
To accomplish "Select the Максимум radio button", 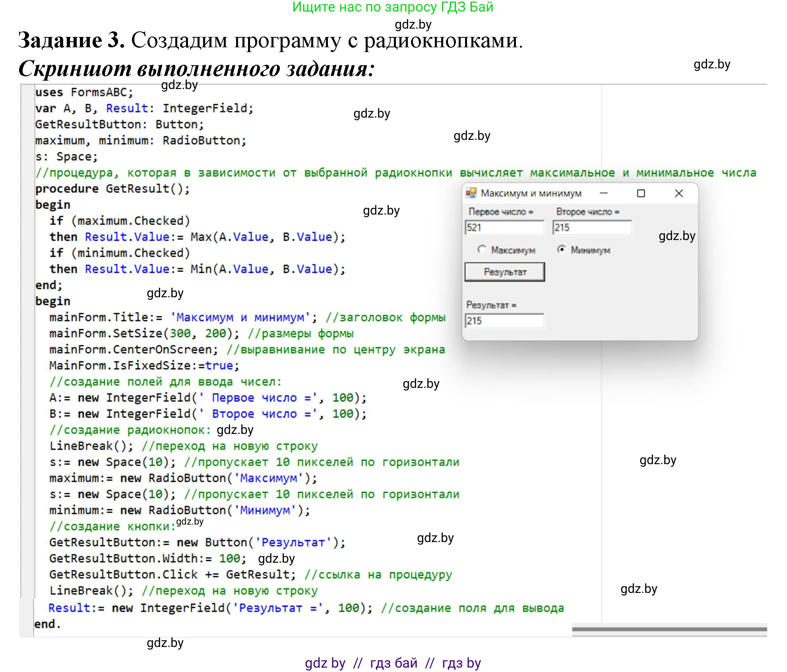I will click(x=482, y=250).
